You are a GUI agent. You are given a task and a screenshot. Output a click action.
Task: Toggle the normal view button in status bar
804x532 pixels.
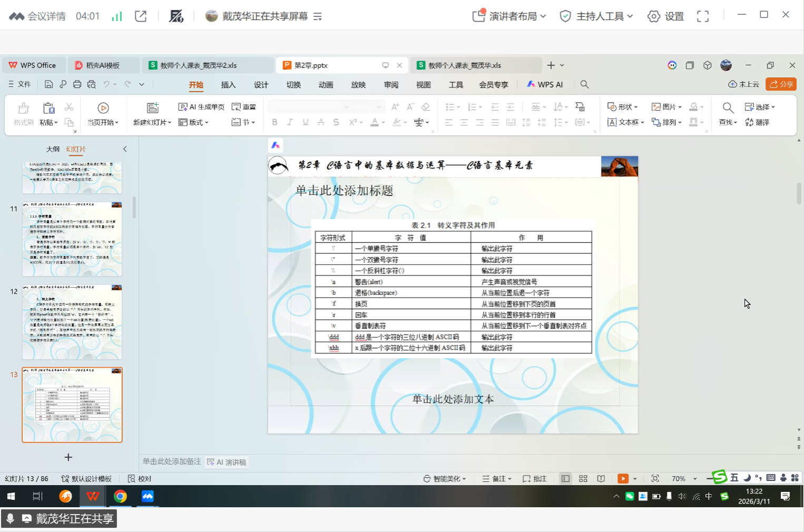pyautogui.click(x=565, y=478)
